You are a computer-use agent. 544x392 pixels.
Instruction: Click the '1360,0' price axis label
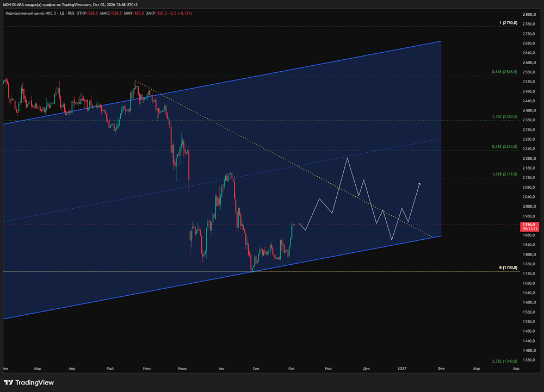point(529,360)
